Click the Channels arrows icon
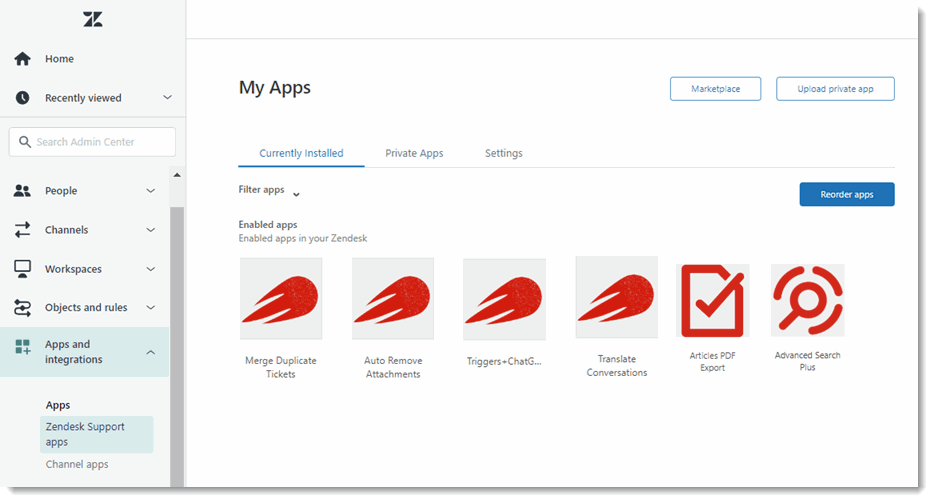This screenshot has height=498, width=933. pos(23,230)
